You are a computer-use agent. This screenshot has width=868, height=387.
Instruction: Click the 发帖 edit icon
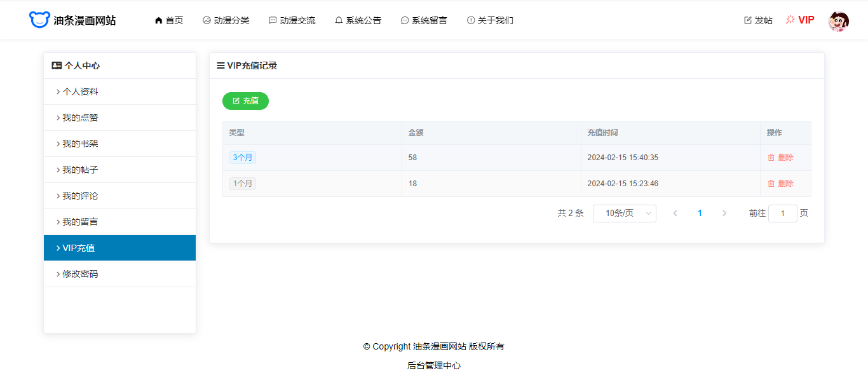748,20
